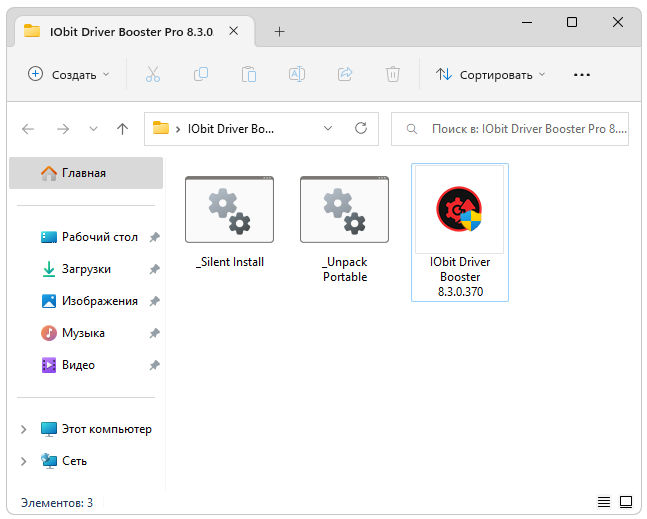Switch to details list view
The width and height of the screenshot is (647, 519).
click(604, 502)
